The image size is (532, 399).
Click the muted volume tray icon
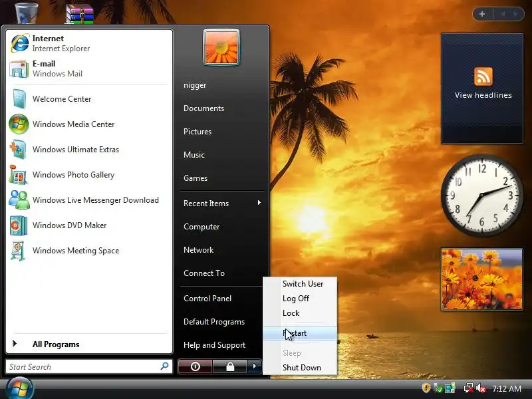(x=481, y=388)
